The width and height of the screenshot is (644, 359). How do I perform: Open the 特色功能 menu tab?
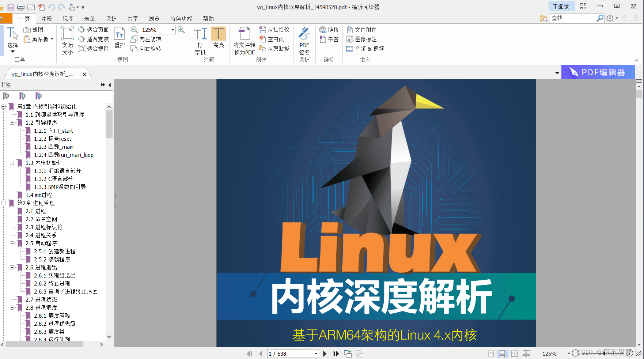click(x=181, y=18)
